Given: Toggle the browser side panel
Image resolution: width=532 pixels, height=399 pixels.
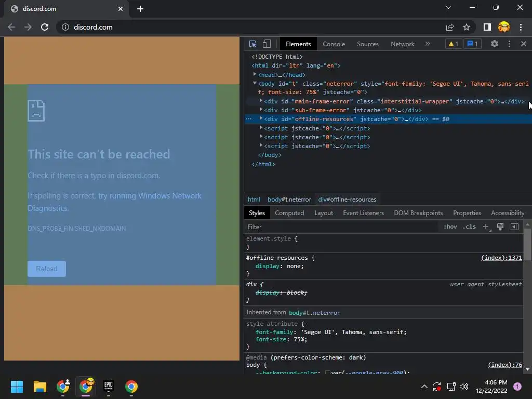Looking at the screenshot, I should 487,27.
